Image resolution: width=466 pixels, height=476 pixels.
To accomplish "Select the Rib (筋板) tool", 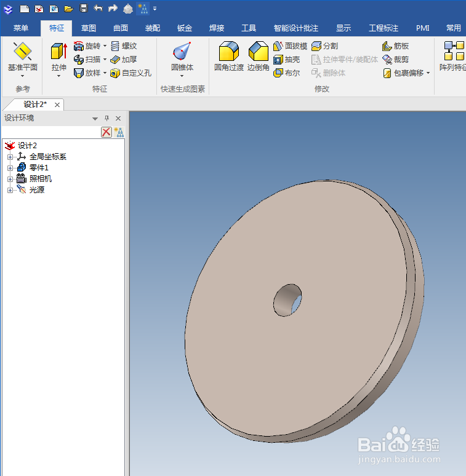I will tap(395, 46).
